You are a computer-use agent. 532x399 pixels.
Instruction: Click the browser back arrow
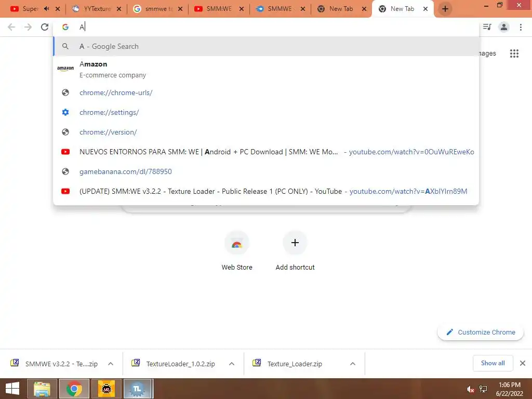11,27
